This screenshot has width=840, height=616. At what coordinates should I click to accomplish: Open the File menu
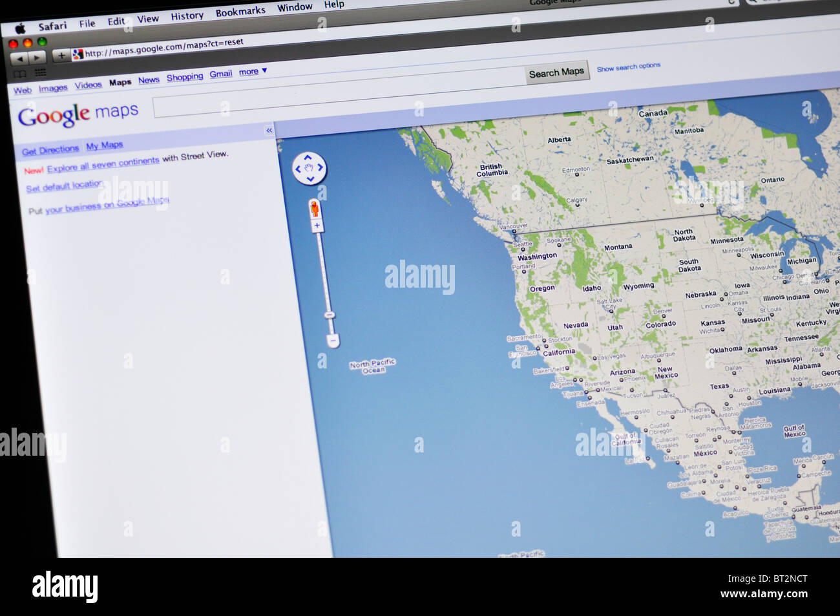click(x=87, y=23)
